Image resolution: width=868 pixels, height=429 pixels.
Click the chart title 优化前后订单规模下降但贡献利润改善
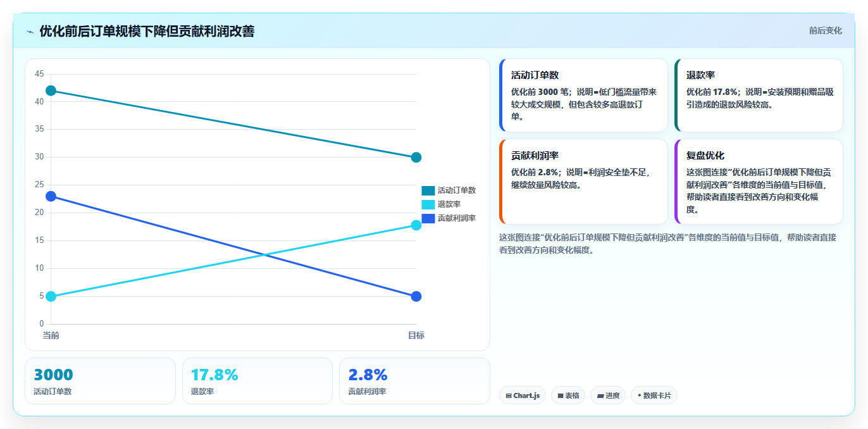[147, 31]
